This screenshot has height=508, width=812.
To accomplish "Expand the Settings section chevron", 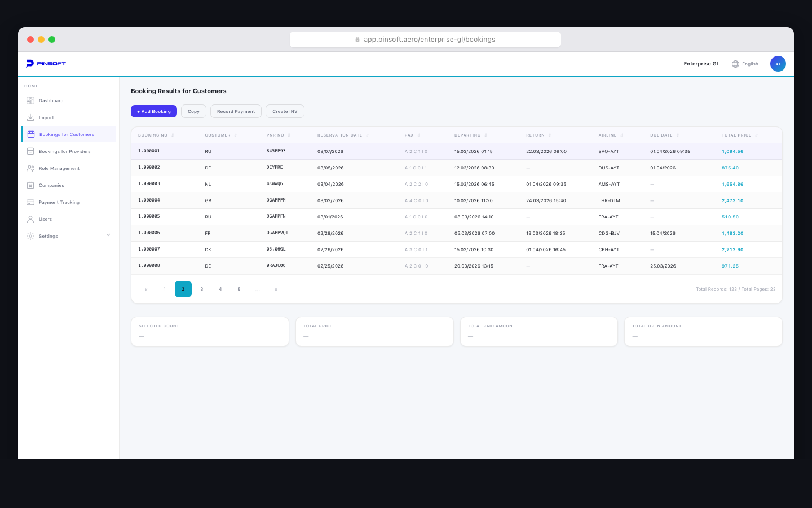I will [x=108, y=235].
